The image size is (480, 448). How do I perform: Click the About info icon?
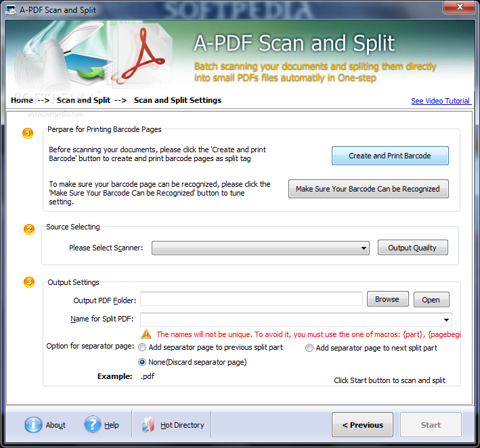(x=33, y=425)
